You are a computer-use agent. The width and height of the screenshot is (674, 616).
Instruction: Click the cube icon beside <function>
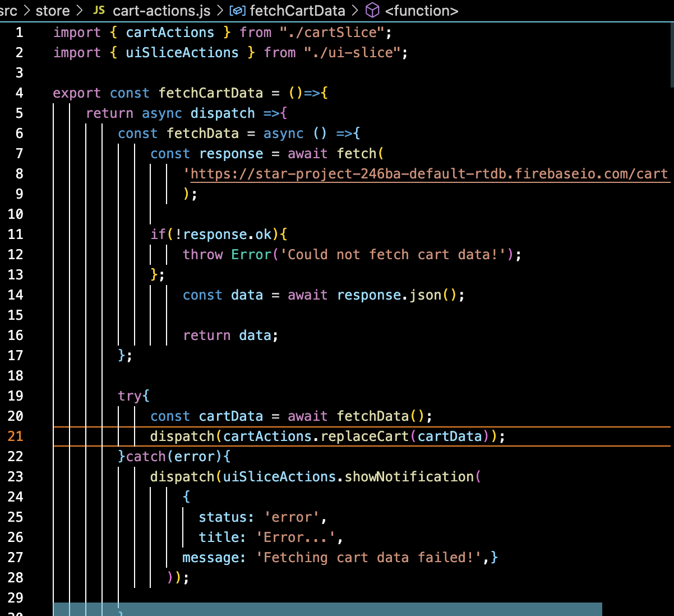372,11
